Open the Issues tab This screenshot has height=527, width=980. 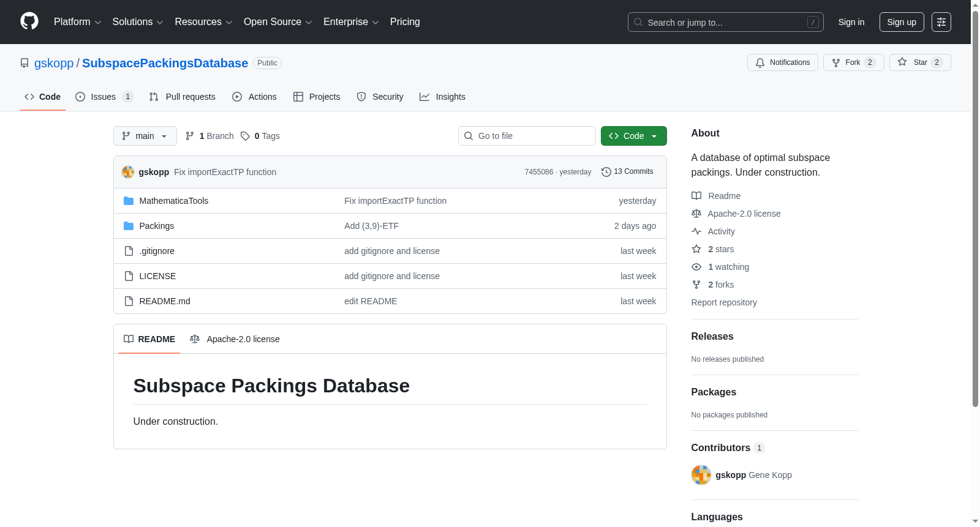104,97
